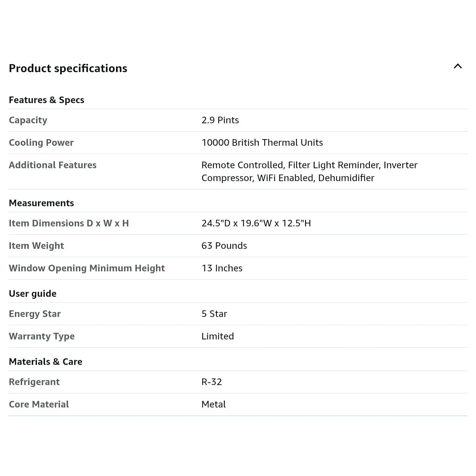476x476 pixels.
Task: Click the Measurements section heading
Action: tap(41, 203)
